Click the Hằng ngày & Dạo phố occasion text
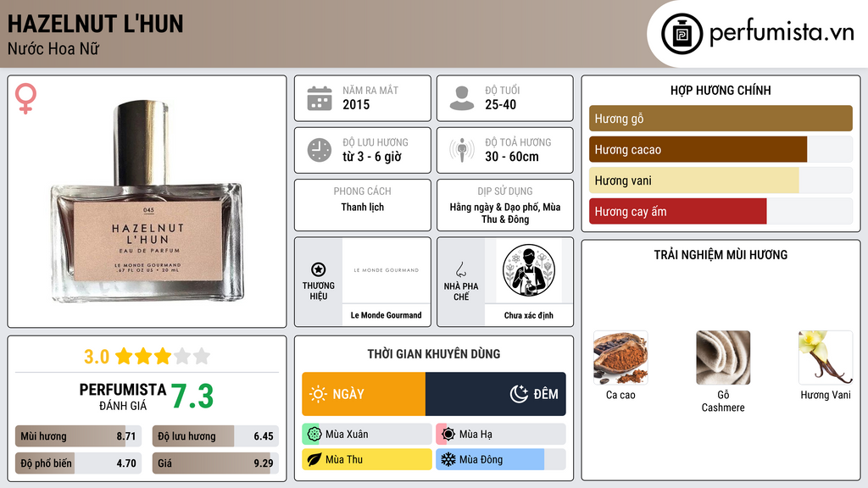The height and width of the screenshot is (488, 868). 505,213
